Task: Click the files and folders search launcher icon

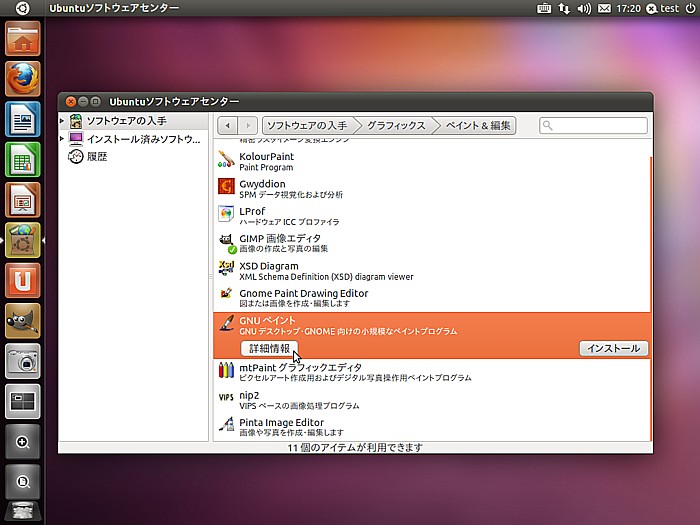Action: (23, 482)
